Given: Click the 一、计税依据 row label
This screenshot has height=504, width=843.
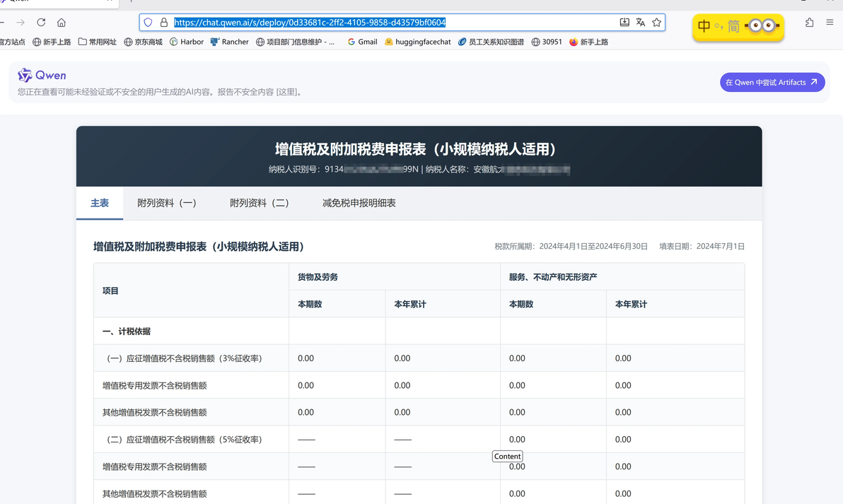Looking at the screenshot, I should [127, 332].
